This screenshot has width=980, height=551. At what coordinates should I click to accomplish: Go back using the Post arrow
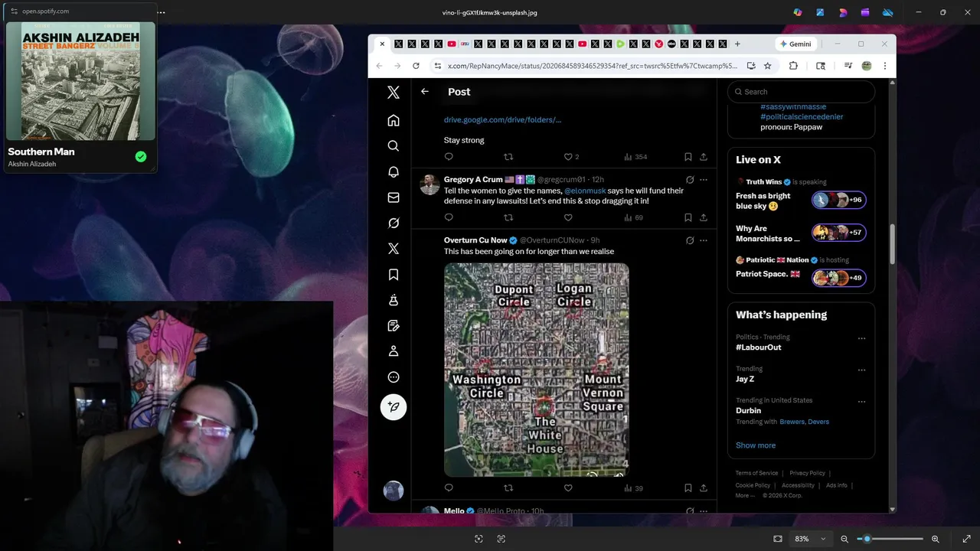(425, 91)
